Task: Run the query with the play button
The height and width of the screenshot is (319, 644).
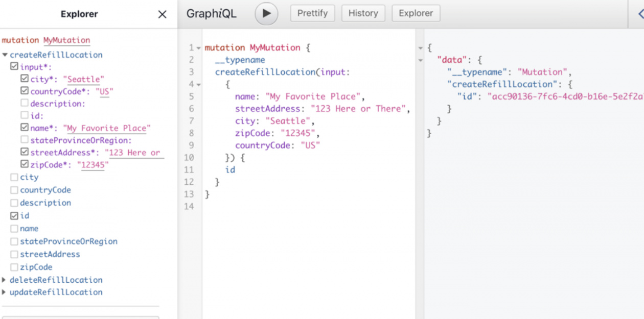Action: click(266, 14)
